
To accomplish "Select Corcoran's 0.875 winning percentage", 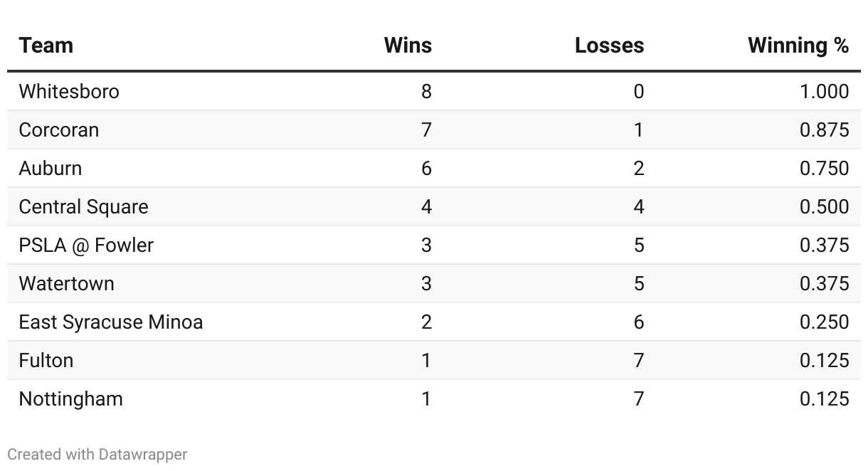I will pos(824,130).
